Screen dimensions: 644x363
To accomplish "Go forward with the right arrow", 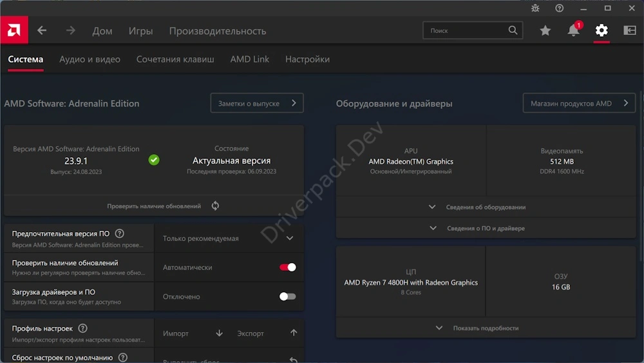I will pos(71,30).
